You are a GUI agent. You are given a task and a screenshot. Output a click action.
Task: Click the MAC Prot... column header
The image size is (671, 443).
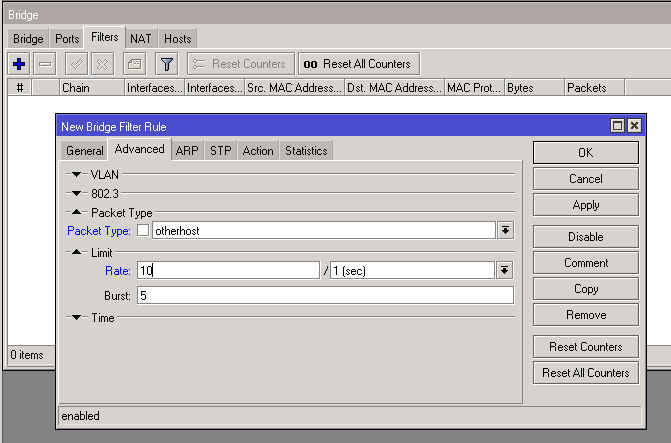click(x=475, y=88)
